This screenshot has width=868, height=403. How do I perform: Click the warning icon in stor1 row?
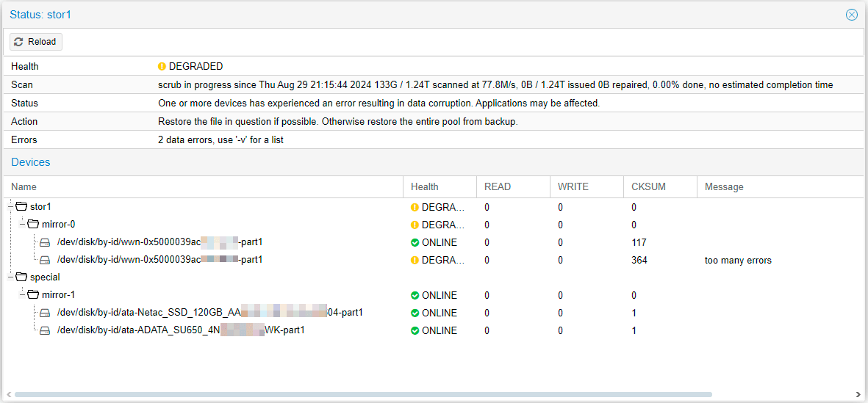tap(415, 207)
